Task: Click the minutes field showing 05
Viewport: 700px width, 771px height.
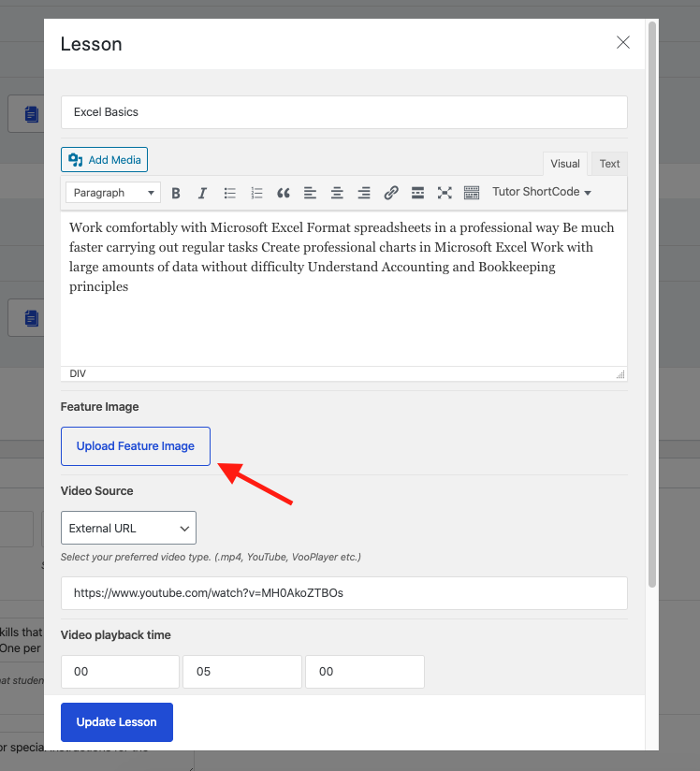Action: tap(242, 672)
